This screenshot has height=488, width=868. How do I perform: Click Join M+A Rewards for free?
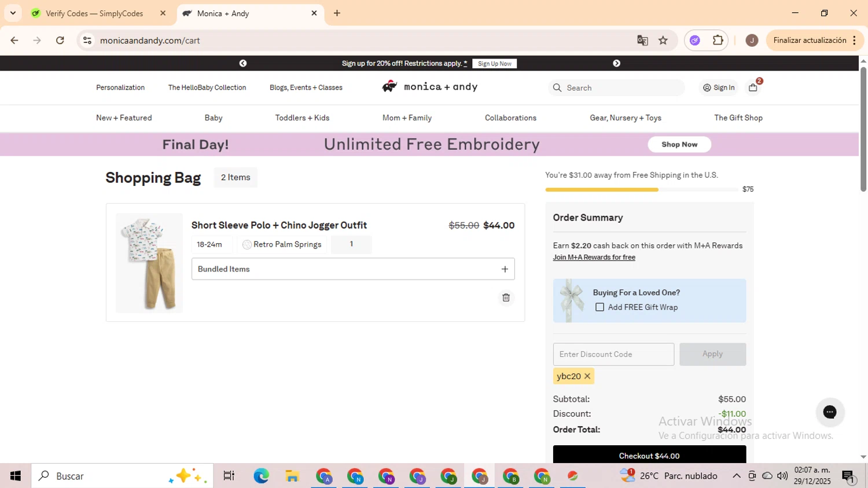point(594,258)
